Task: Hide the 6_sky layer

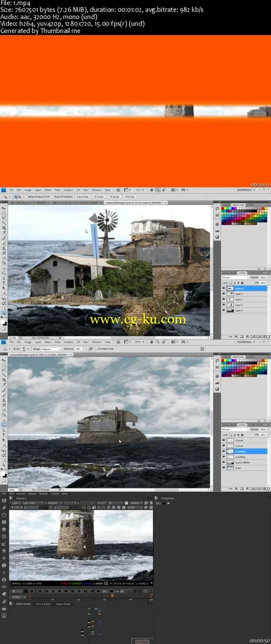Action: [x=223, y=468]
